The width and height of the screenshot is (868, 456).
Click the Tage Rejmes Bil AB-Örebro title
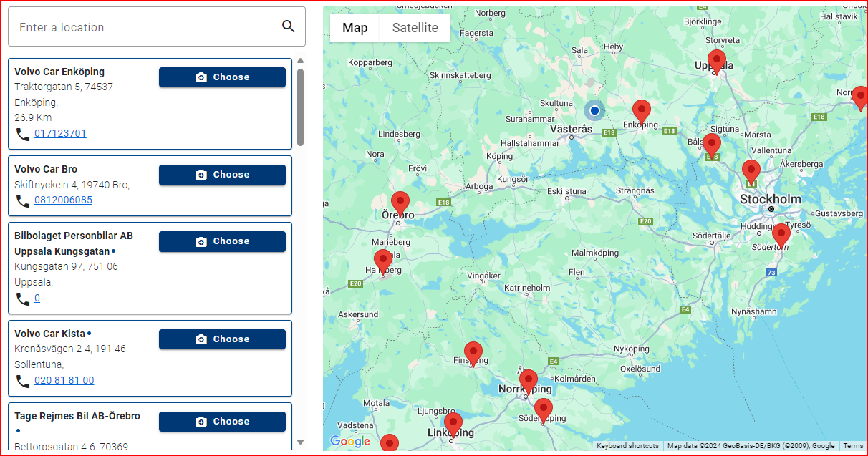(77, 416)
